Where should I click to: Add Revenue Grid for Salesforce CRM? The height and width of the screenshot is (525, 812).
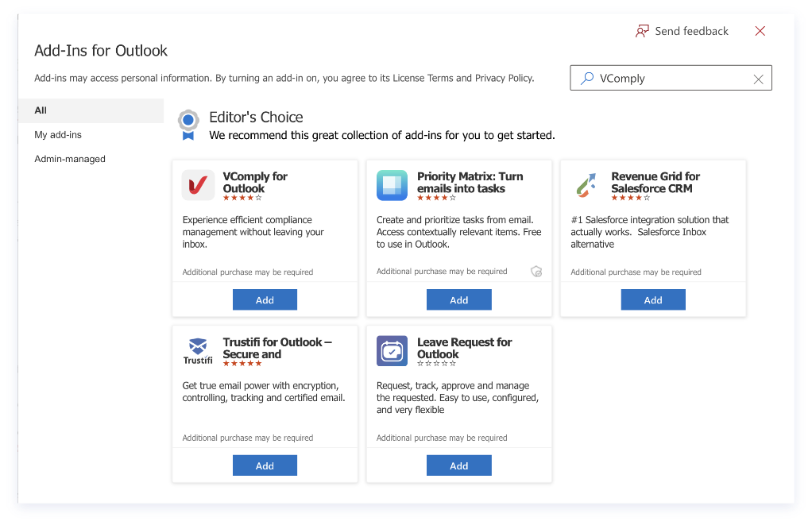point(653,299)
